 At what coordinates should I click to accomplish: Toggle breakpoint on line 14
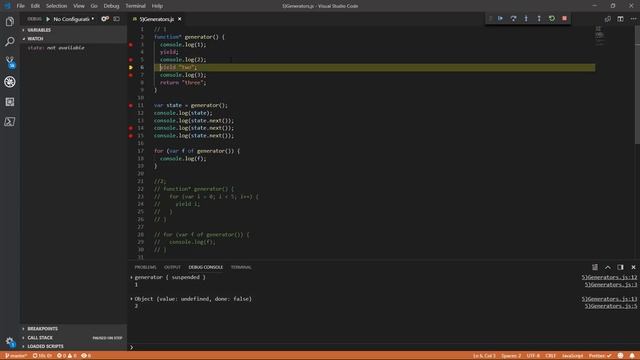pyautogui.click(x=131, y=128)
